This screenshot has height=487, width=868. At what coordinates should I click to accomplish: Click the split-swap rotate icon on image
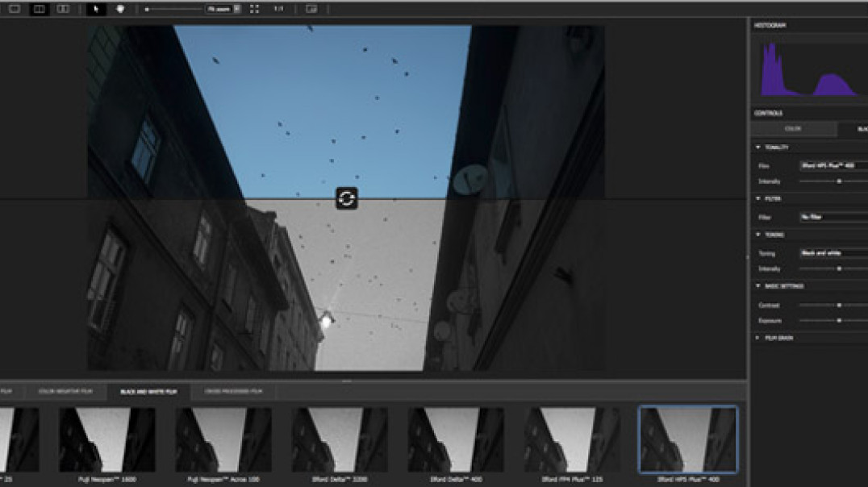point(347,198)
